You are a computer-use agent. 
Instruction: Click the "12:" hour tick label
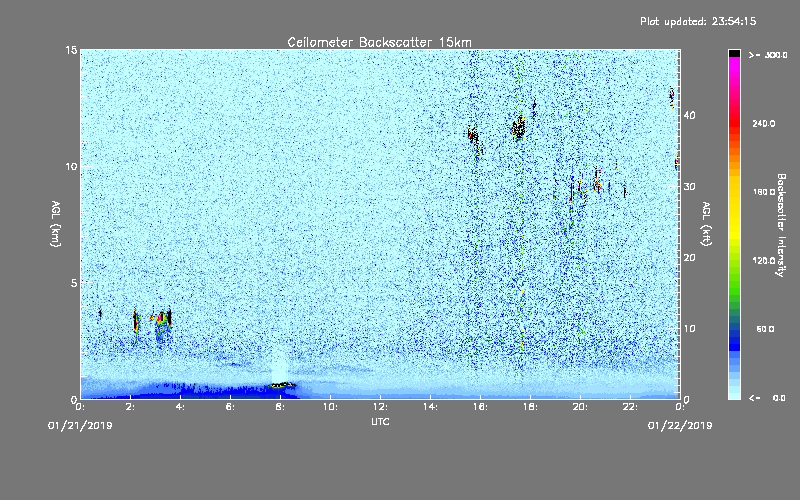point(380,407)
